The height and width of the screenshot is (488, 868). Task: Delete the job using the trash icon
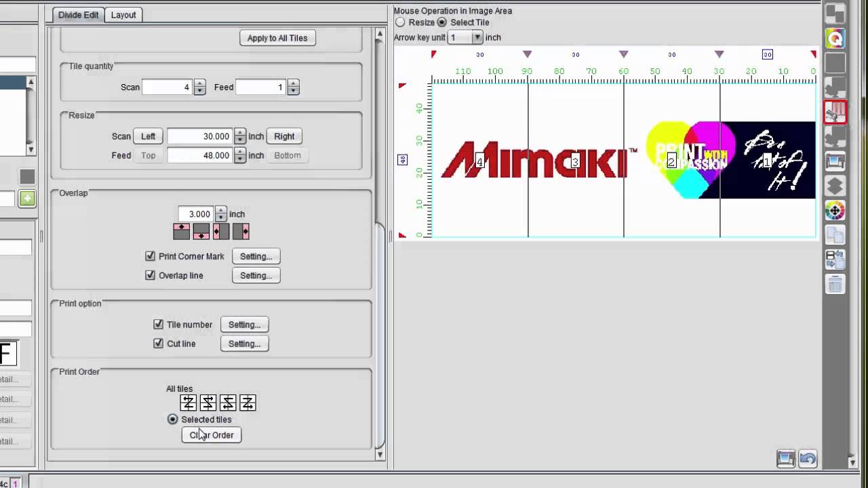point(835,284)
